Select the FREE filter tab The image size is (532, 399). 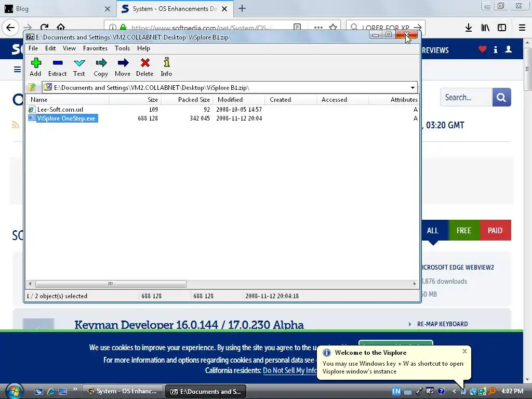(x=464, y=230)
